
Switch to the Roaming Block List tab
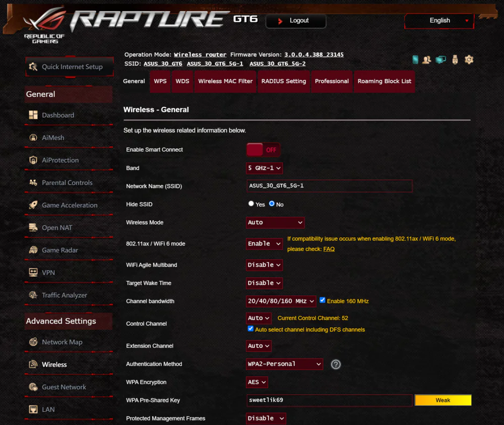click(385, 81)
